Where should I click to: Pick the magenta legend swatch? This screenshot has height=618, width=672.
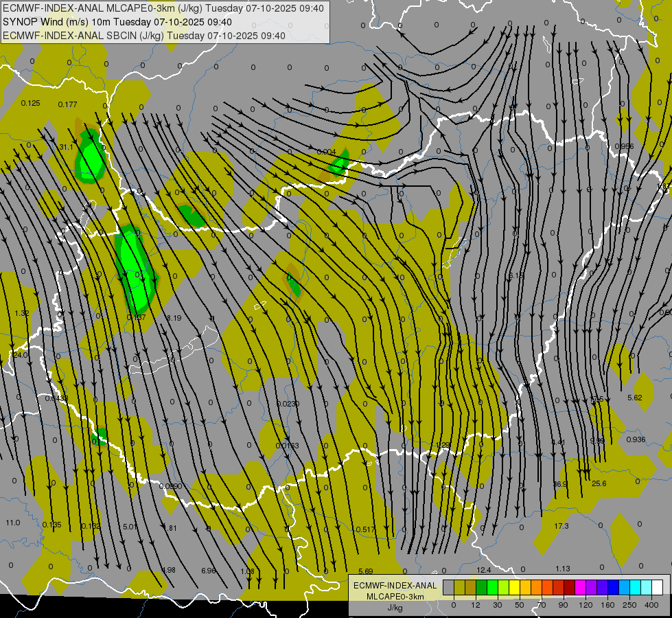(x=580, y=587)
